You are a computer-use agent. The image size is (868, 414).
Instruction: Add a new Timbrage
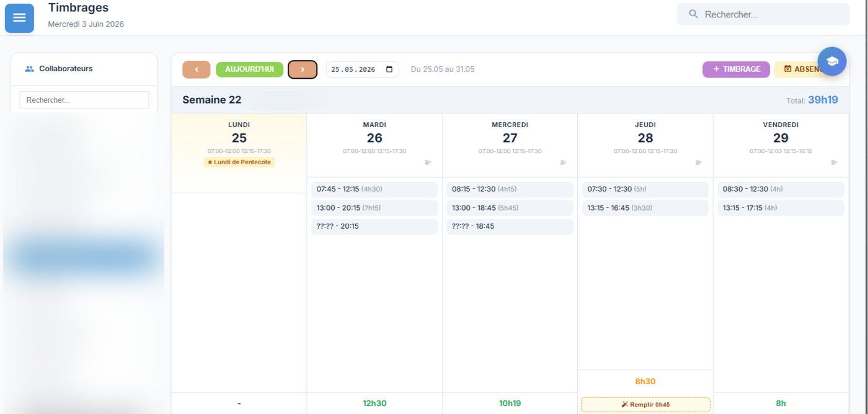(736, 69)
